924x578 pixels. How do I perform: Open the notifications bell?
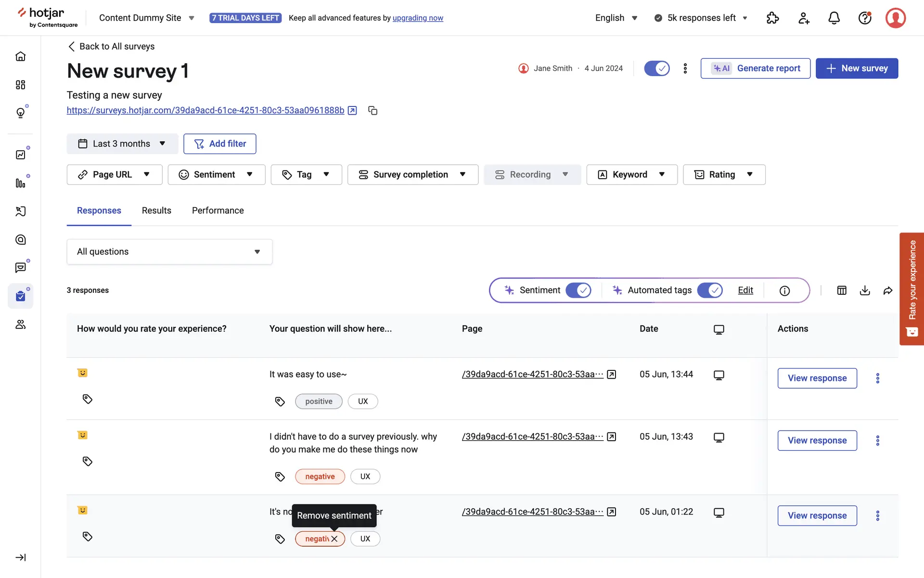coord(834,18)
